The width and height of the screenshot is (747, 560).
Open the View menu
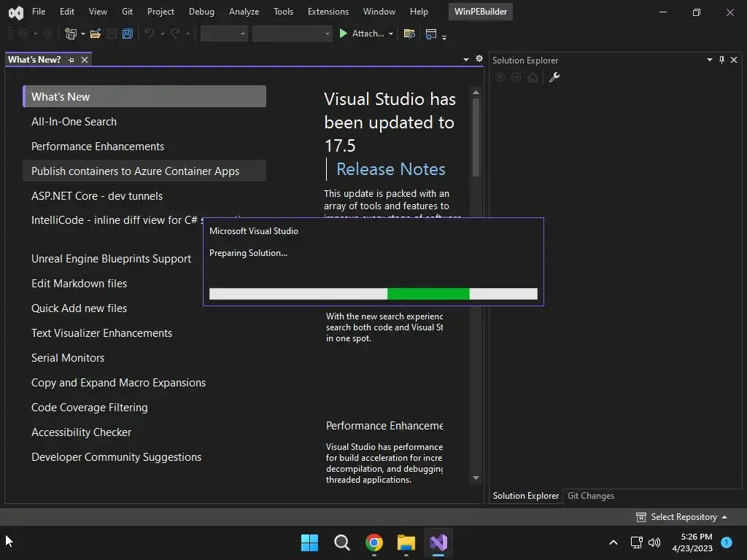pos(98,12)
